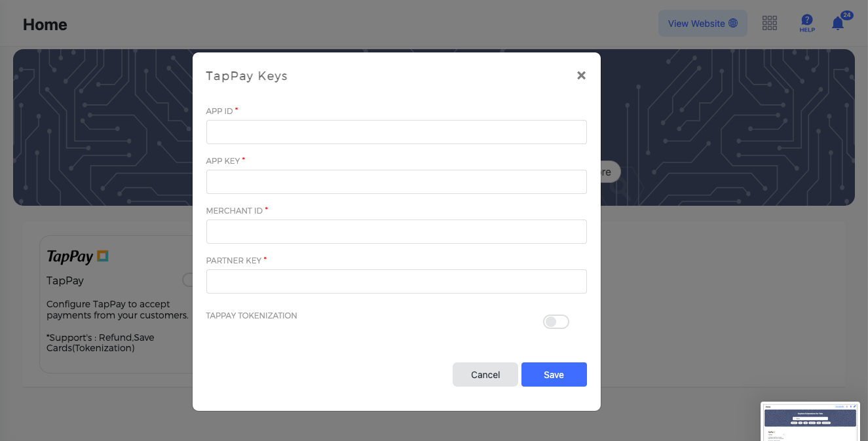Screen dimensions: 868x441
Task: Focus the APP KEY text box
Action: [x=396, y=182]
